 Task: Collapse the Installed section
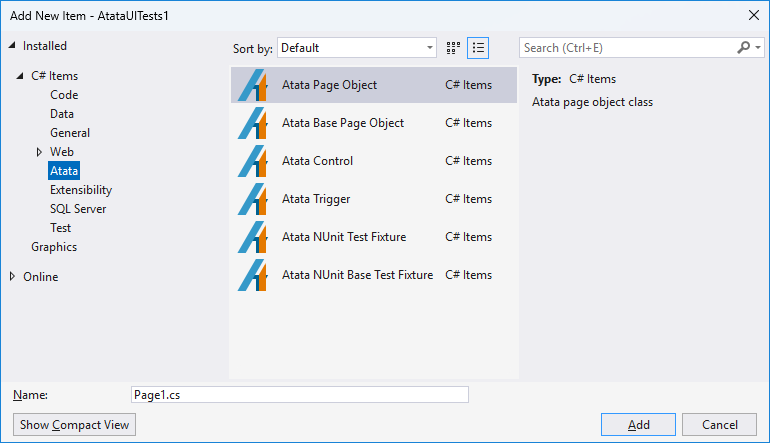[x=12, y=46]
